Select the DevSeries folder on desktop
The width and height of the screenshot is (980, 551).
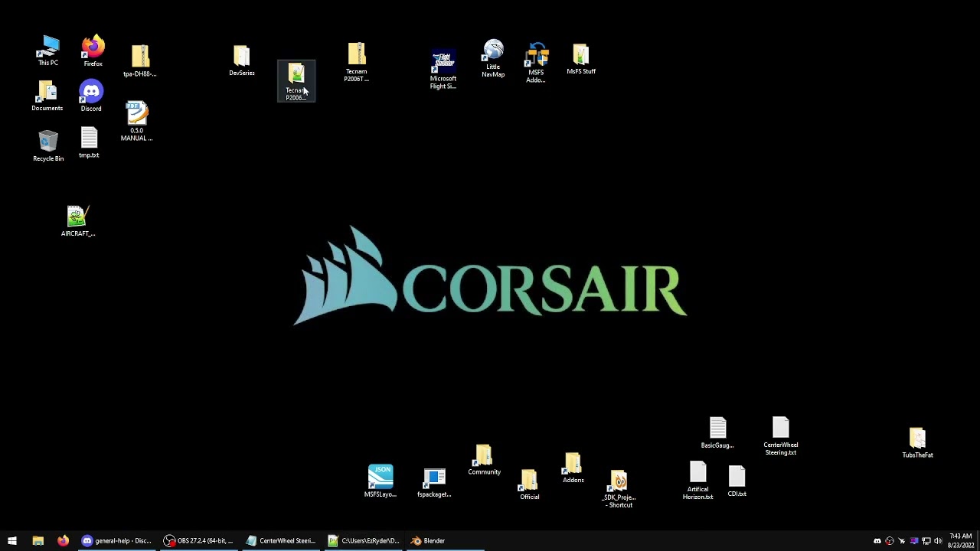pyautogui.click(x=241, y=60)
